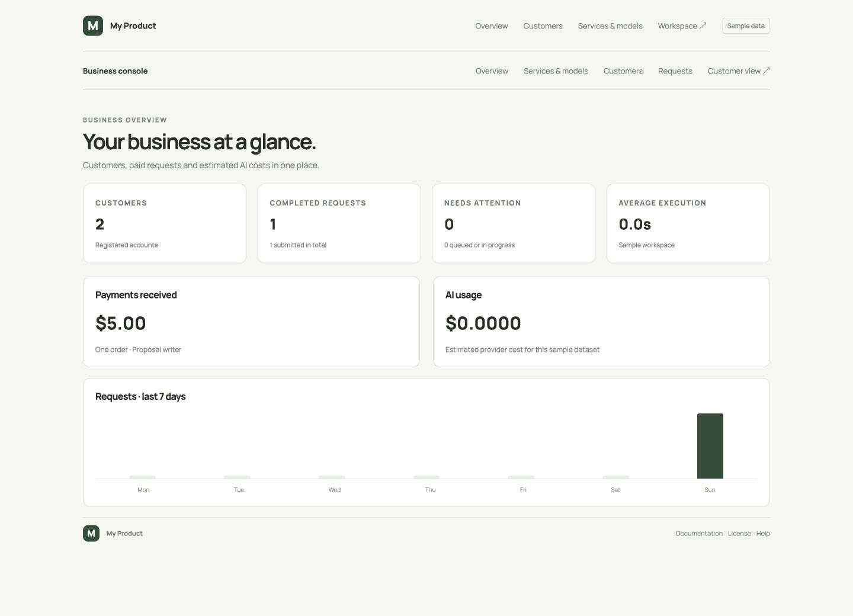This screenshot has width=853, height=616.
Task: Click the "Requests · last 7 days" chart title
Action: click(x=140, y=397)
